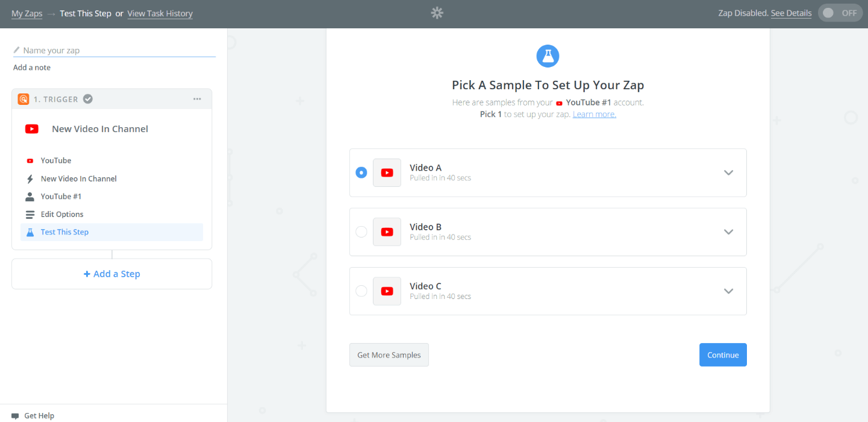The image size is (868, 422).
Task: Click the flask icon above Pick A Sample
Action: pos(548,56)
